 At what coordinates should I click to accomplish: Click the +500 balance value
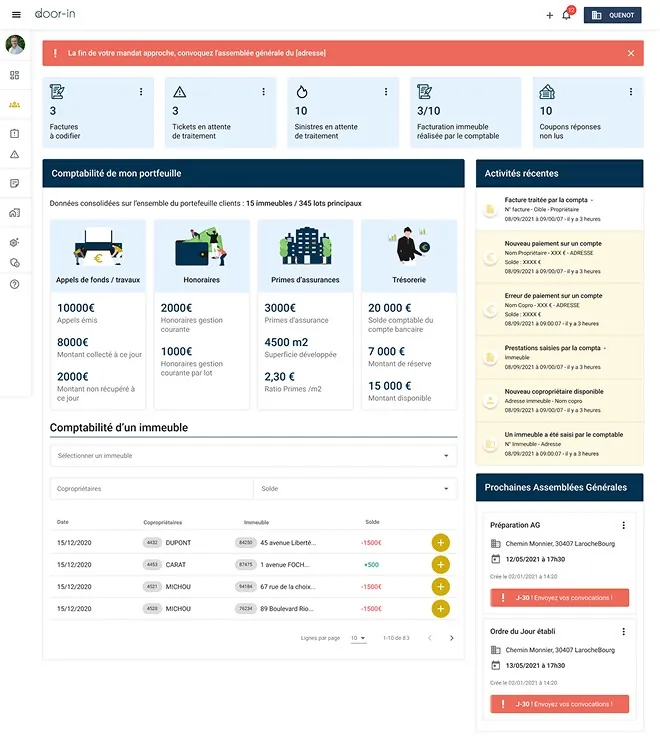coord(371,565)
